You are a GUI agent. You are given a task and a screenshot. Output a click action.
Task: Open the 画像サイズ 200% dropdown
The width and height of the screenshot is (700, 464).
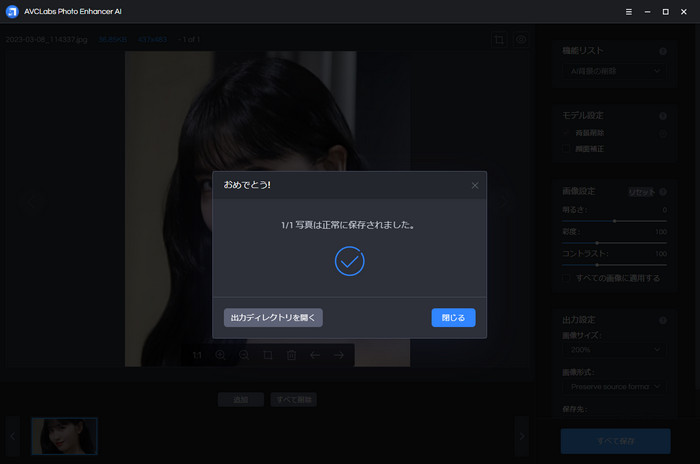click(x=614, y=350)
